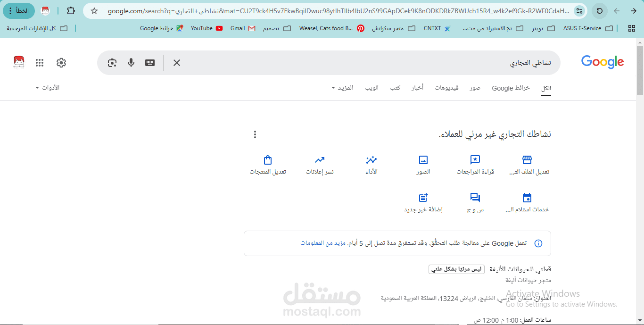Open the Read reviews star icon

coord(475,160)
